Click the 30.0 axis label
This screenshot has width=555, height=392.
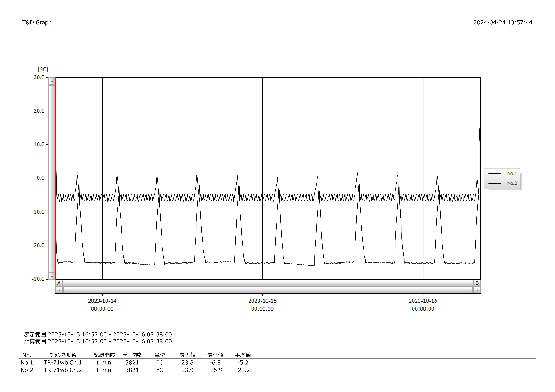click(39, 77)
